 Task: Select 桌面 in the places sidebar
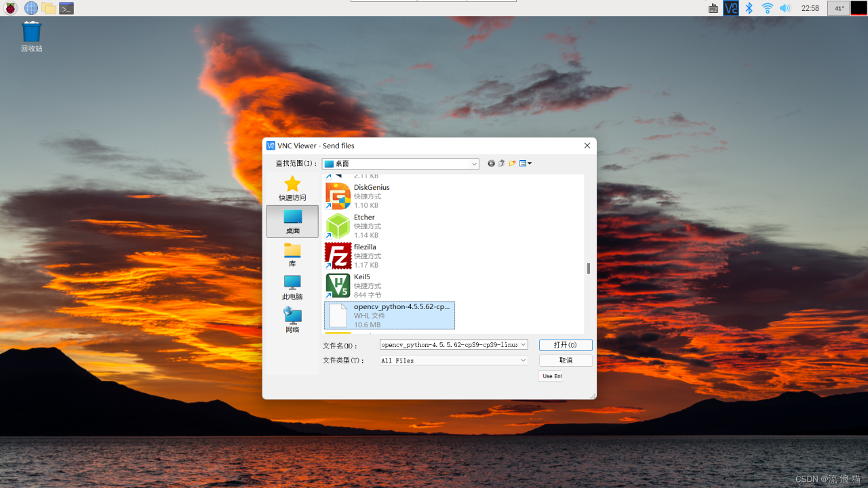click(292, 222)
